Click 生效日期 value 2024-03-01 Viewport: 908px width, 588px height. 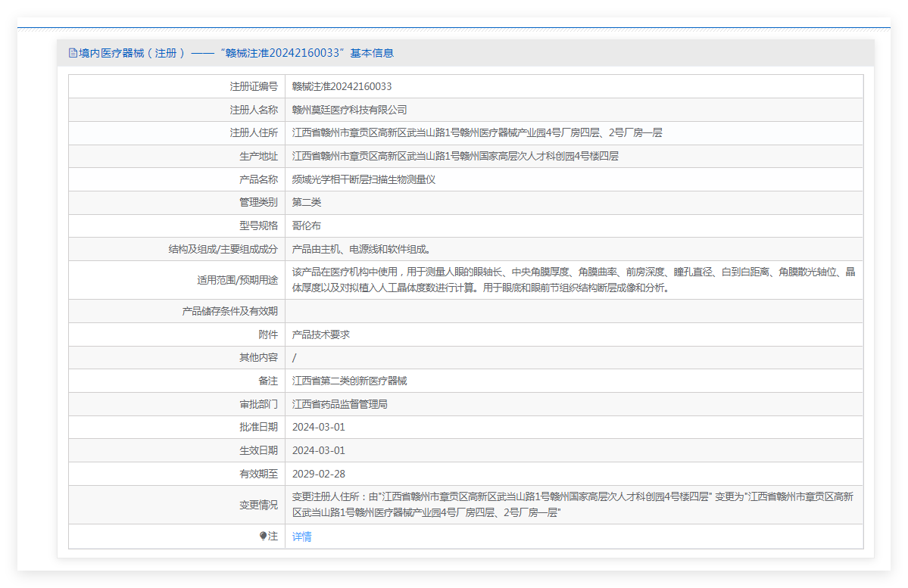319,450
